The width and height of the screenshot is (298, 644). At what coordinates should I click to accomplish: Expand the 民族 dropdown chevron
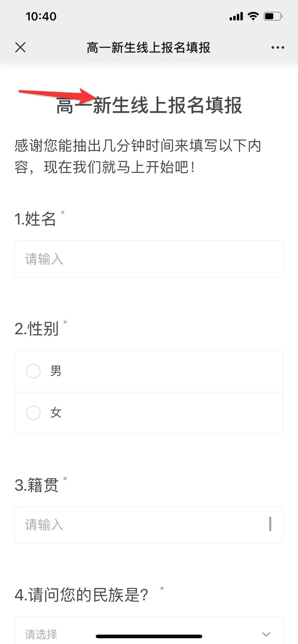[266, 634]
